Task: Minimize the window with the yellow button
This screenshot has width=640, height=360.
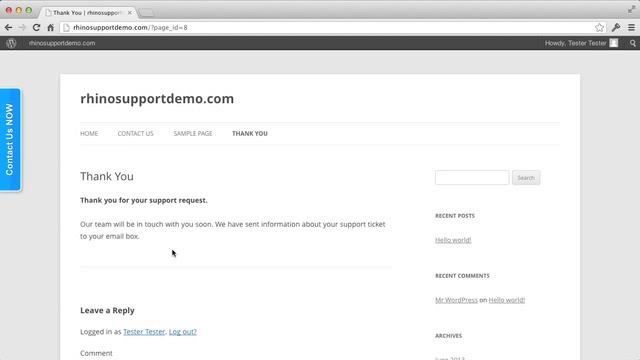Action: pyautogui.click(x=19, y=10)
